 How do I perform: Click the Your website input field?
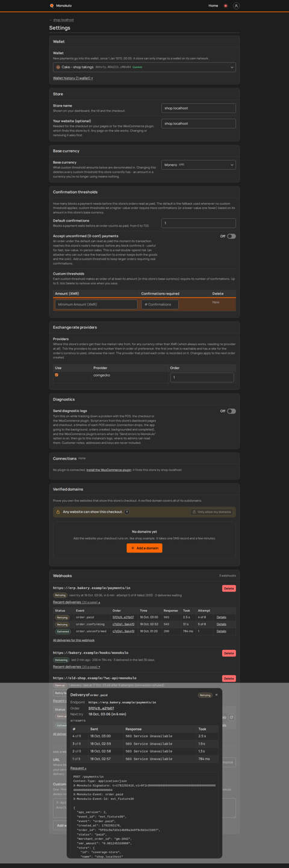pos(198,123)
